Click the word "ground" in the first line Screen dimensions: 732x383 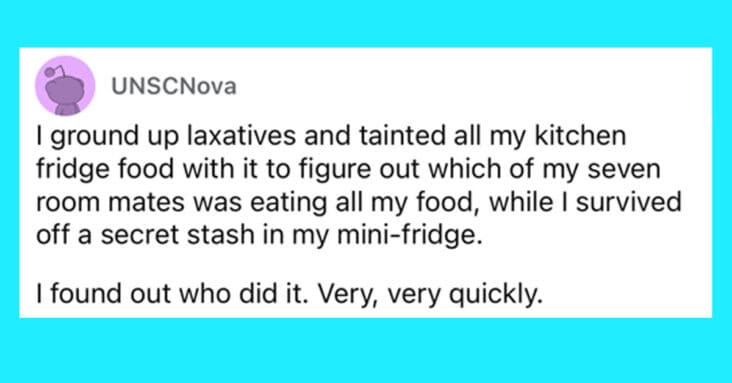(x=94, y=136)
